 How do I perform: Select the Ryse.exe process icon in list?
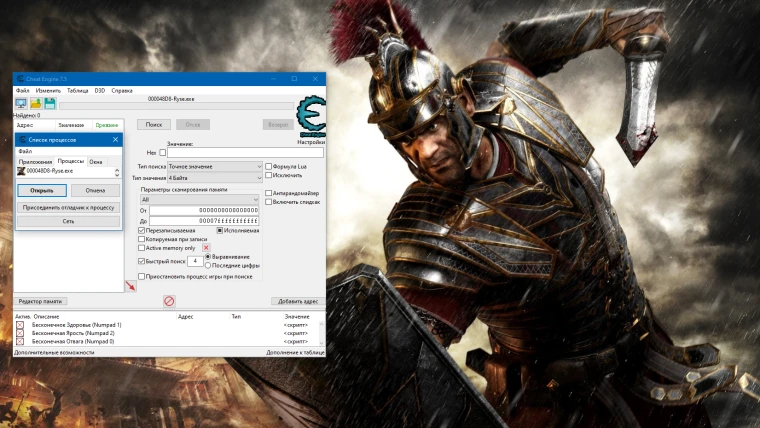(21, 171)
